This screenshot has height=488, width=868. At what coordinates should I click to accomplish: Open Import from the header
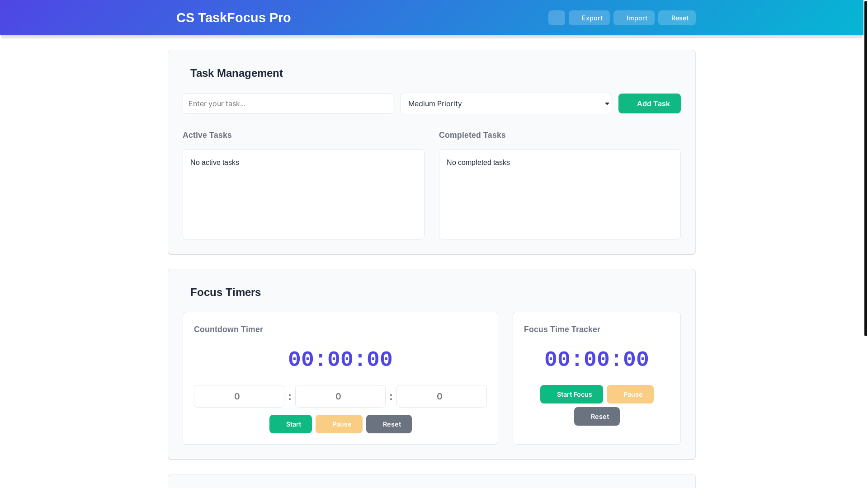point(634,18)
